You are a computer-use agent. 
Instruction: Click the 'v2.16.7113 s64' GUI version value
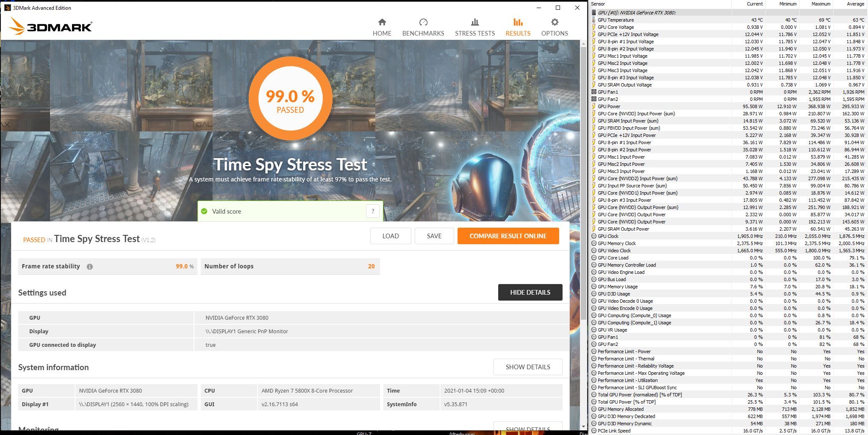click(280, 404)
